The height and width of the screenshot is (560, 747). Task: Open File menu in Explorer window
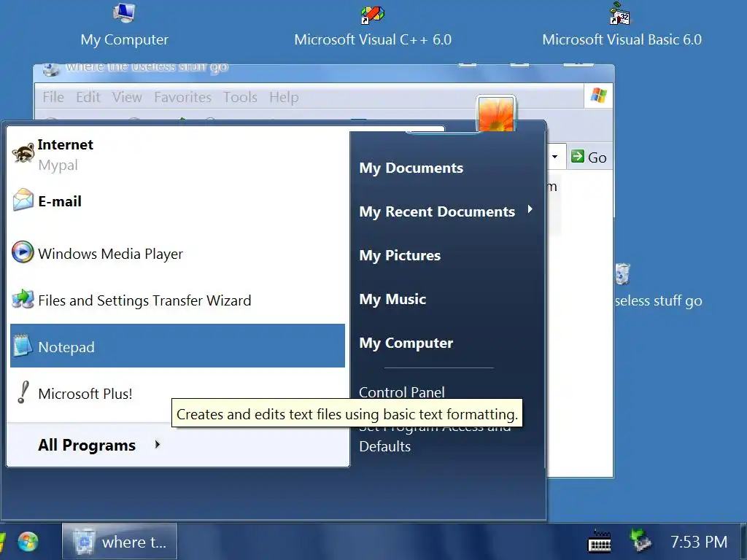pyautogui.click(x=53, y=97)
